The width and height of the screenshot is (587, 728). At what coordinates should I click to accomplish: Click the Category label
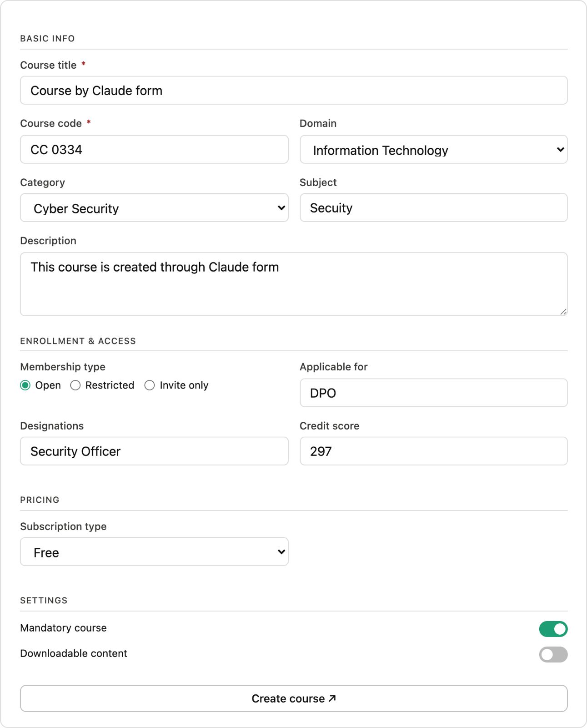(43, 182)
